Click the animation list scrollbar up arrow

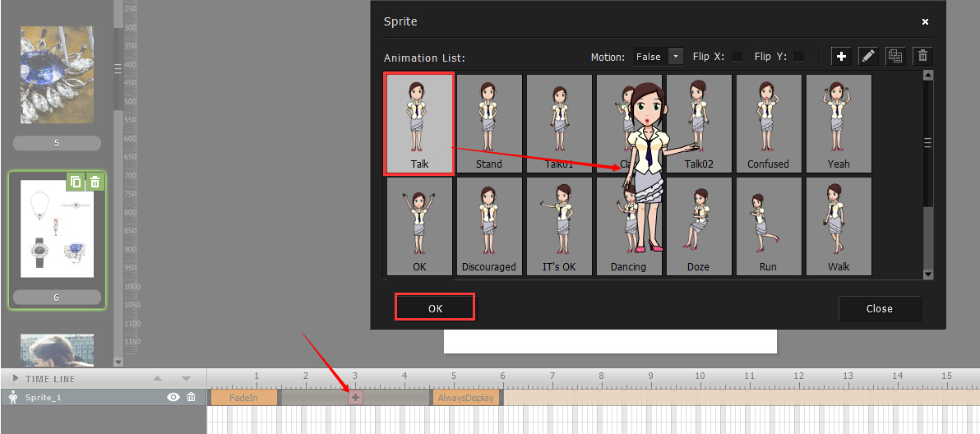927,76
